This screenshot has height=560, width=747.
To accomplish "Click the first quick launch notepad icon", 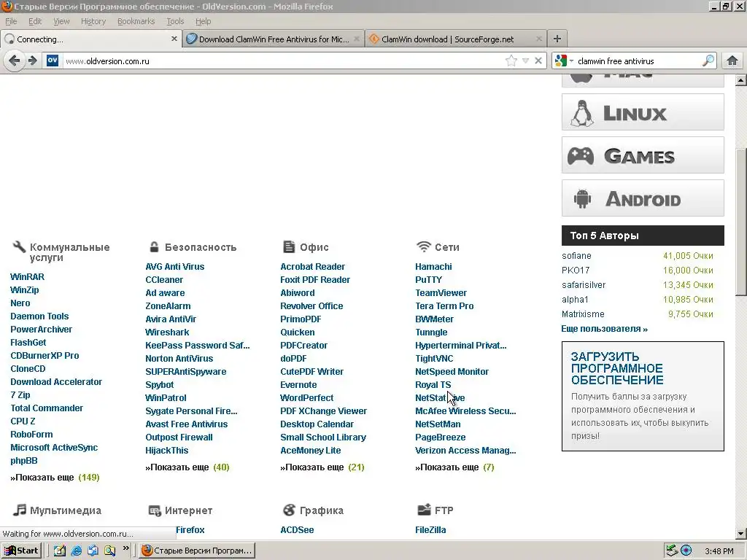I will [59, 551].
